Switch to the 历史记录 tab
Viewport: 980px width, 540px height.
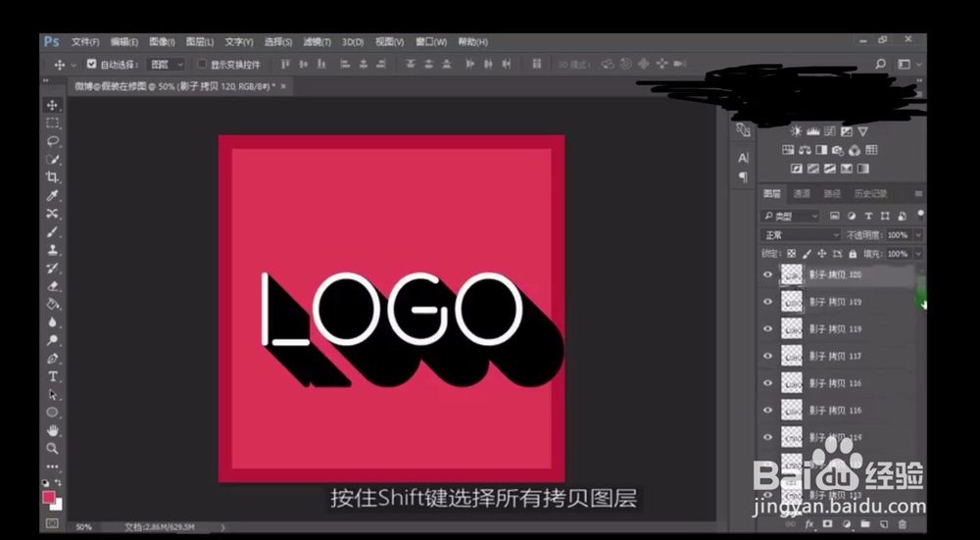click(870, 194)
